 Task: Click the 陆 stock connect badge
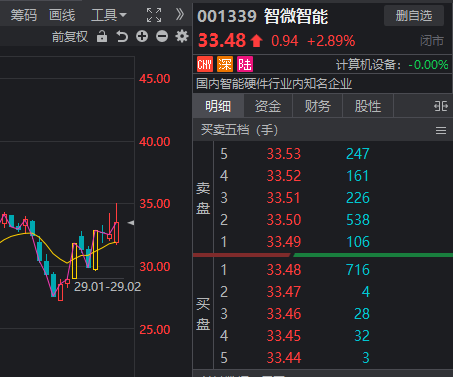point(245,64)
